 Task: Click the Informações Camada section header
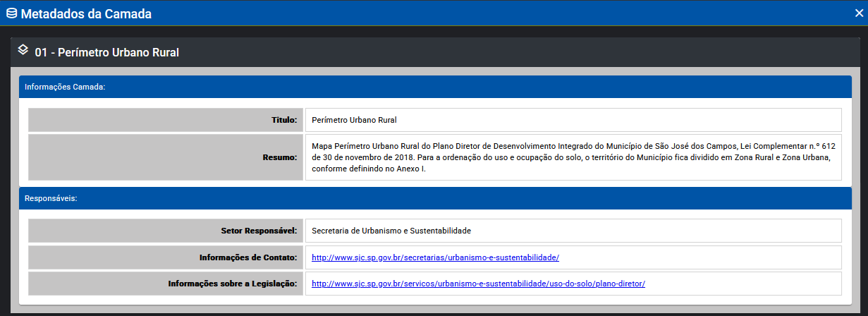point(65,87)
